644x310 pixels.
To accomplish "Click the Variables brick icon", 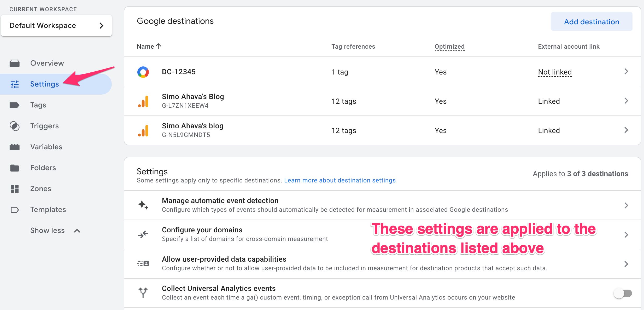I will pyautogui.click(x=15, y=147).
